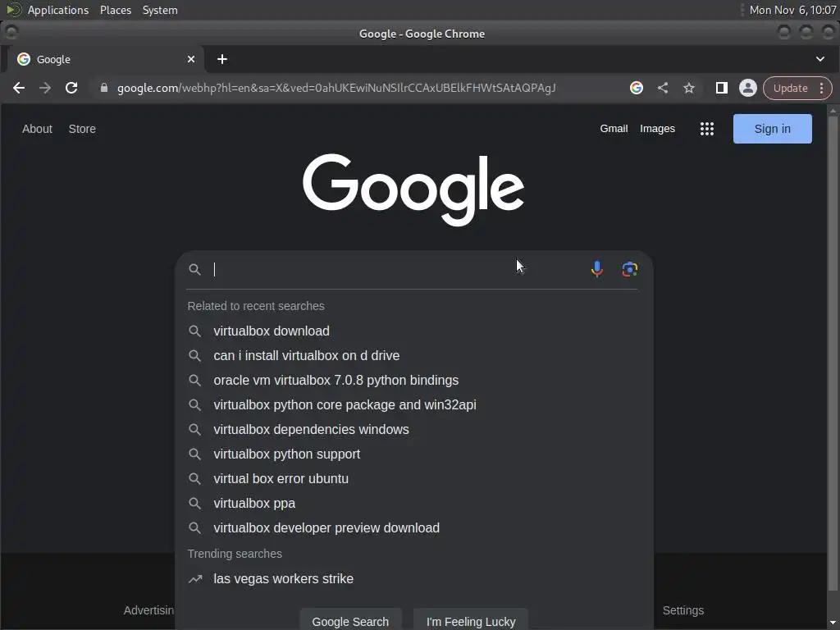Click the Google logo

pos(413,189)
